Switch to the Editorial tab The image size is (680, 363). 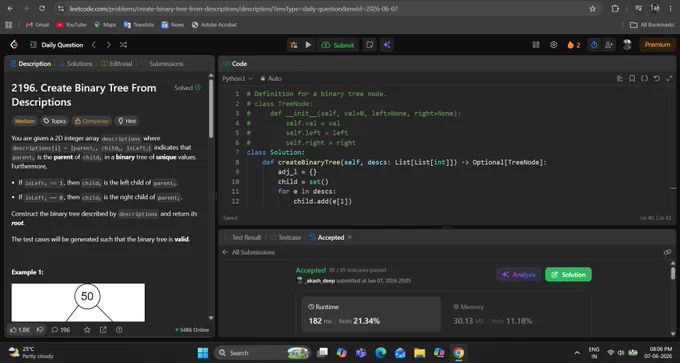(117, 64)
